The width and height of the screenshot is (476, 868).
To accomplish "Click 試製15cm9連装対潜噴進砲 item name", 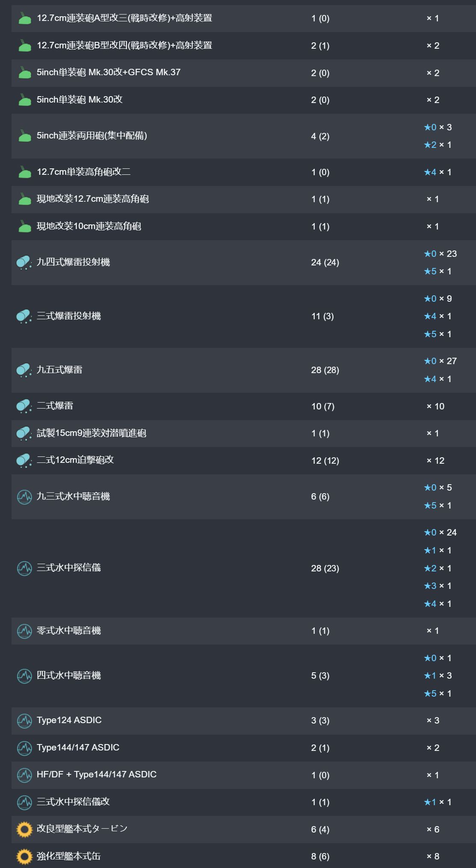I will pos(91,433).
